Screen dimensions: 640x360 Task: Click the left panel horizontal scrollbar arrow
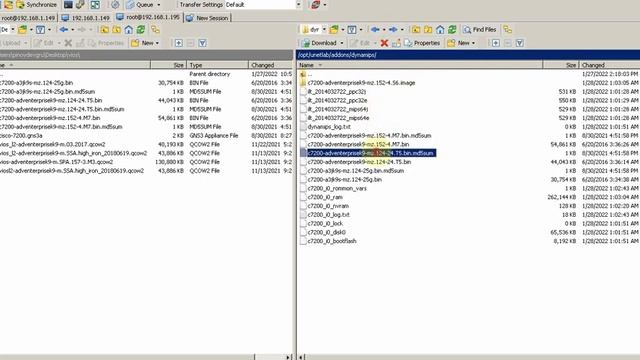(289, 357)
